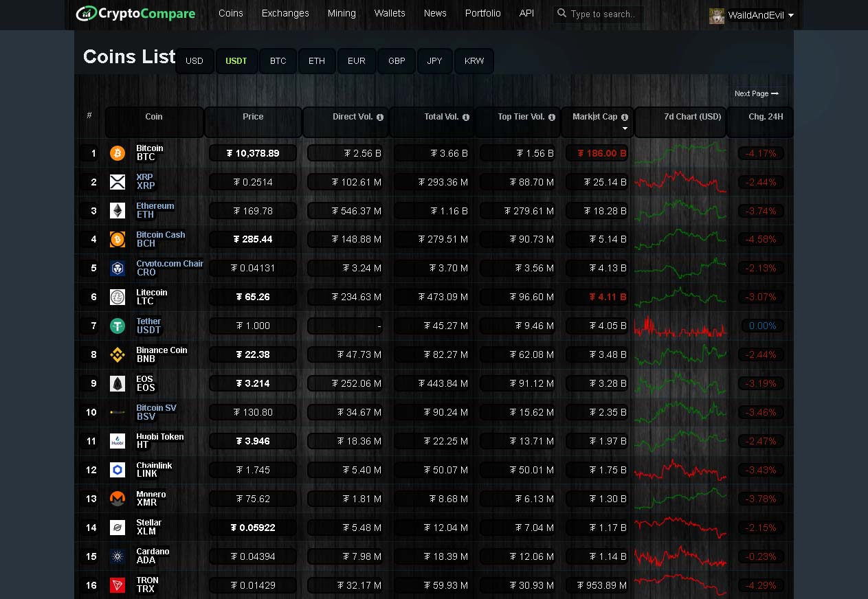This screenshot has width=868, height=599.
Task: Open the Portfolio menu
Action: [x=483, y=13]
